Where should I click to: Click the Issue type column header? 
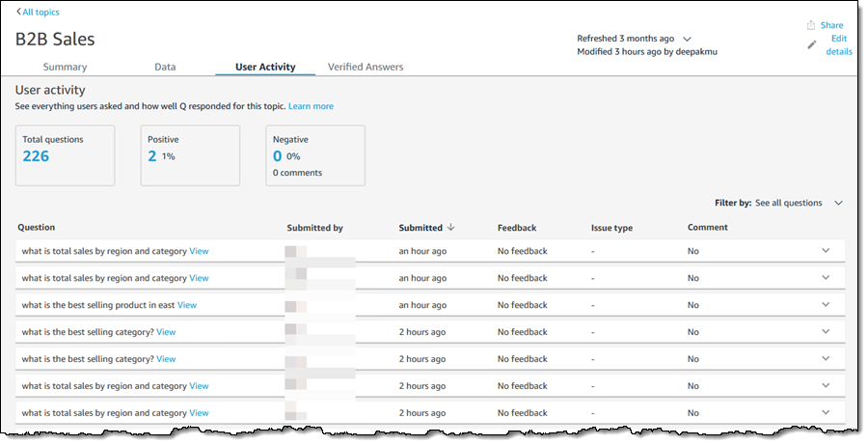(x=611, y=228)
